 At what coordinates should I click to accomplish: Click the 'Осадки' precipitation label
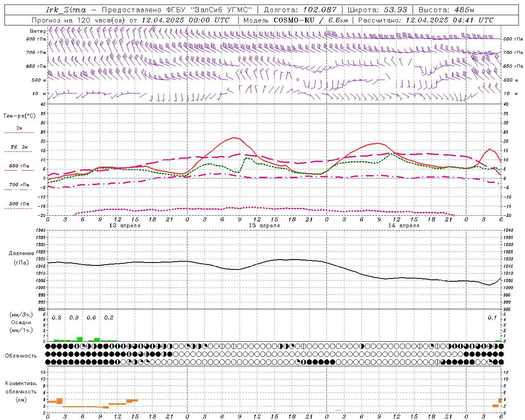(21, 322)
